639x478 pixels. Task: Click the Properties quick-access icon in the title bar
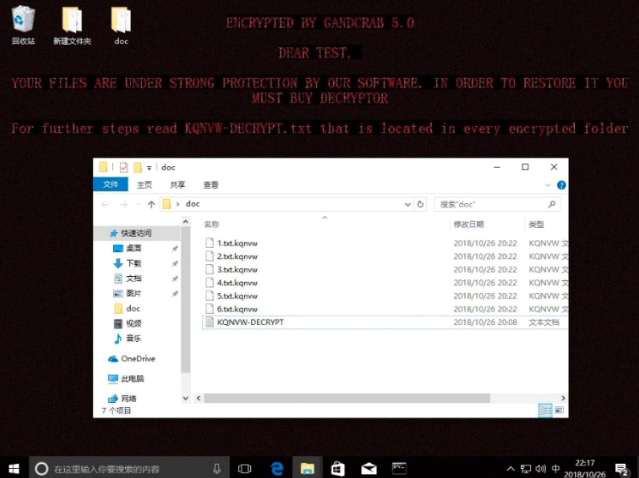pos(124,167)
